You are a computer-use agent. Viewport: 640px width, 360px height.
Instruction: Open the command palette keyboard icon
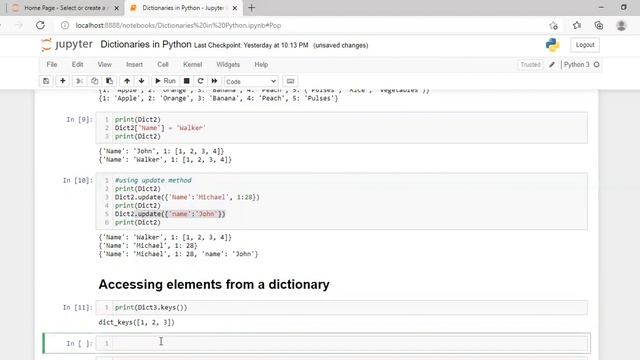(290, 81)
